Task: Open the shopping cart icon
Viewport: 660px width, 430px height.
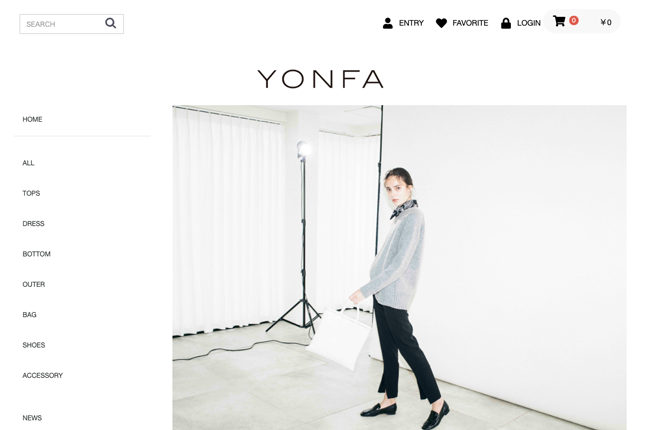Action: 559,21
